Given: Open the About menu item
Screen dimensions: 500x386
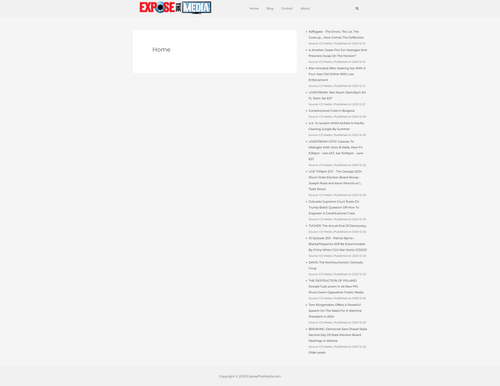Looking at the screenshot, I should click(305, 9).
